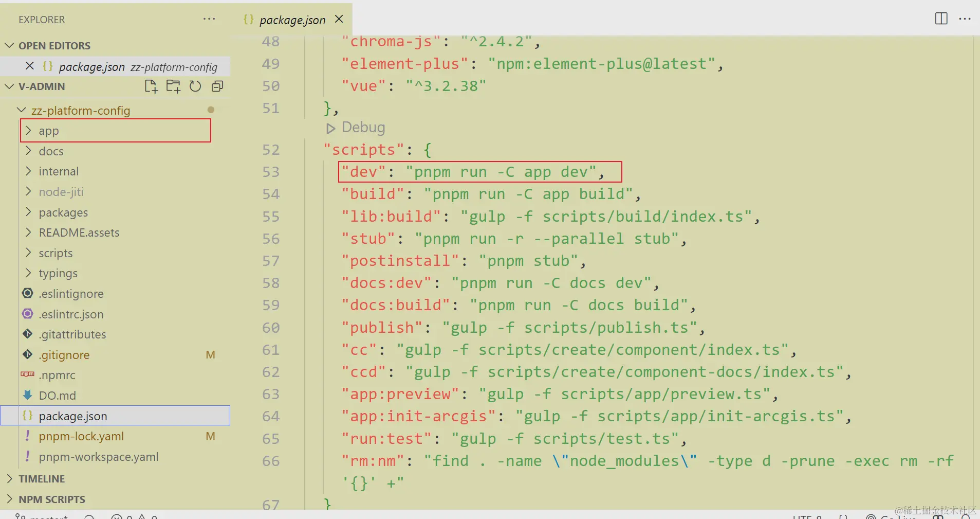Click the pnpm-workspace.yaml file icon
This screenshot has height=519, width=980.
[28, 456]
